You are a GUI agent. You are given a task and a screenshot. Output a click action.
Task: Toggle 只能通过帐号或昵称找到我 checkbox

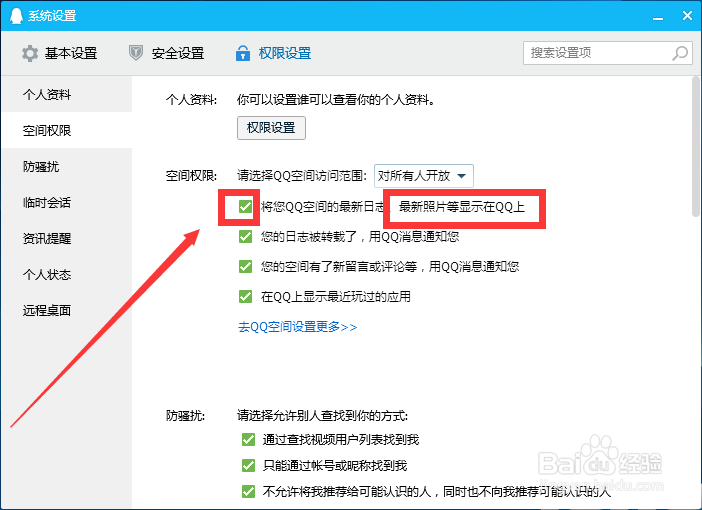248,466
